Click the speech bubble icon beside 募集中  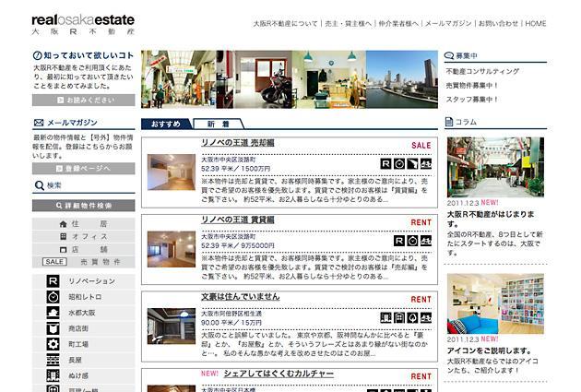[x=449, y=56]
